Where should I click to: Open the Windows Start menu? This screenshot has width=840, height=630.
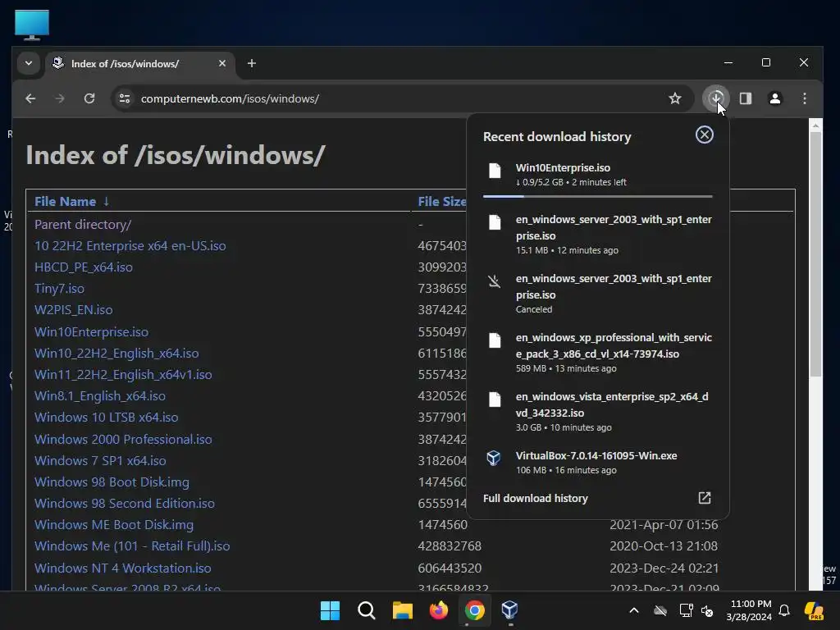330,610
